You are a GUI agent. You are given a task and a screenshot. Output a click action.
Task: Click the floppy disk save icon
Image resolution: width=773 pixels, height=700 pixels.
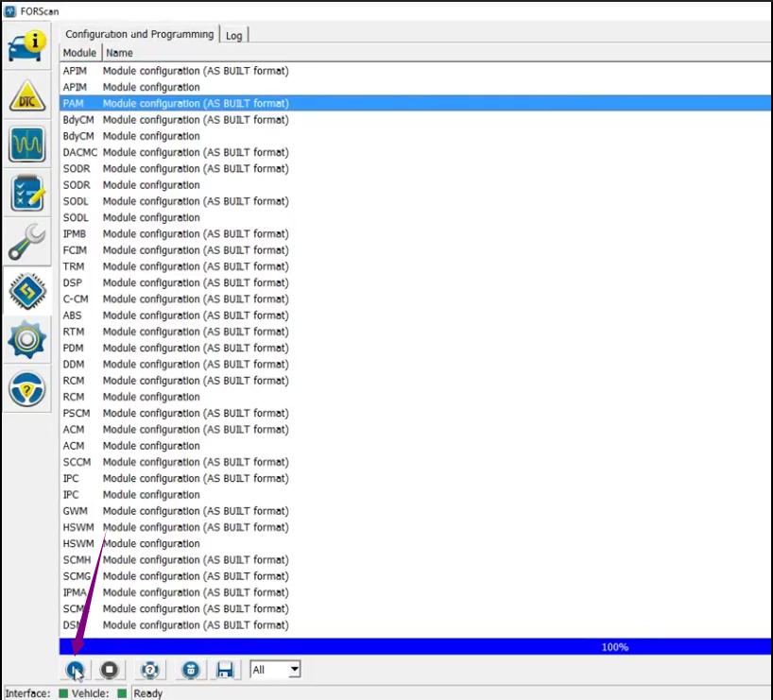coord(225,670)
